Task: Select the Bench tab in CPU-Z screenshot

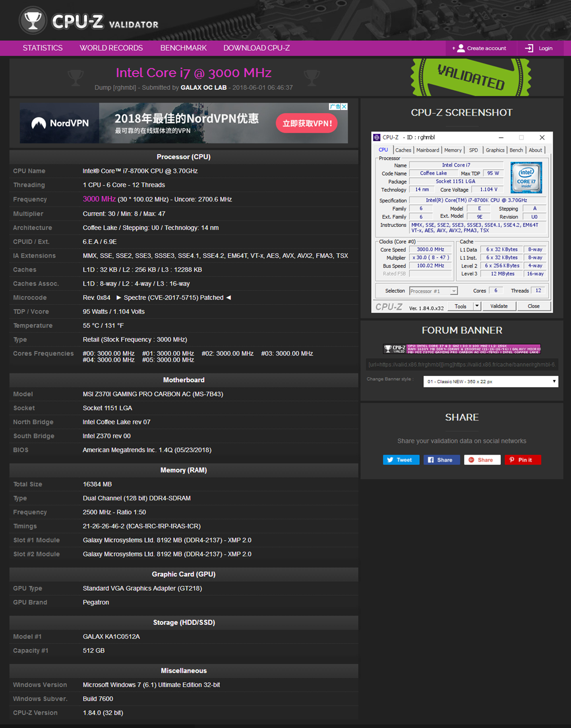Action: click(516, 150)
